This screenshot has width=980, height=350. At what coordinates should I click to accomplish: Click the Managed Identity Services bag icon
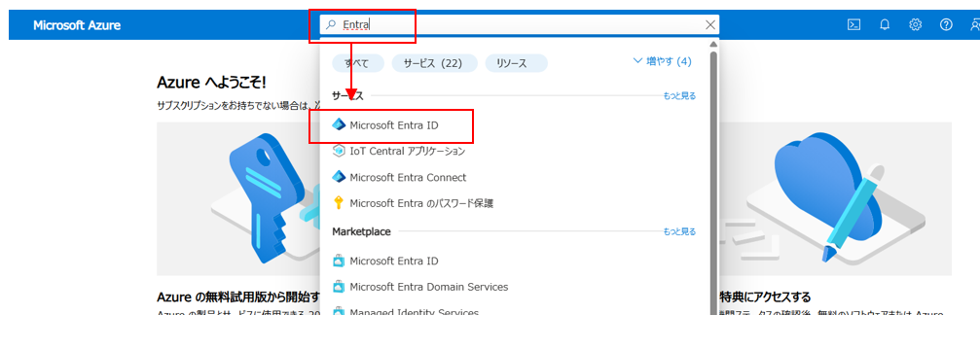click(338, 311)
